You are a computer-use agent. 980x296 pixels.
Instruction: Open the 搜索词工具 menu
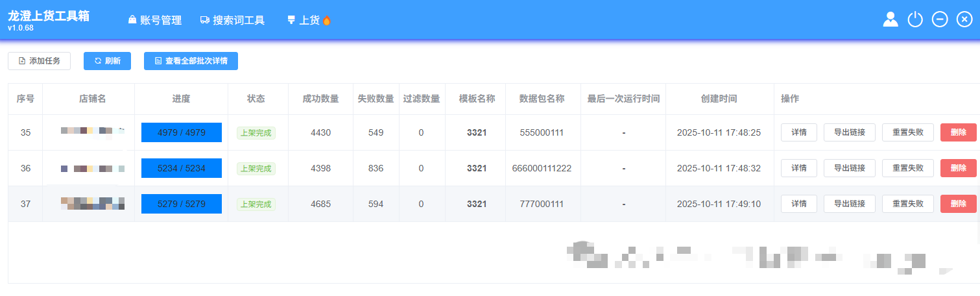click(233, 20)
